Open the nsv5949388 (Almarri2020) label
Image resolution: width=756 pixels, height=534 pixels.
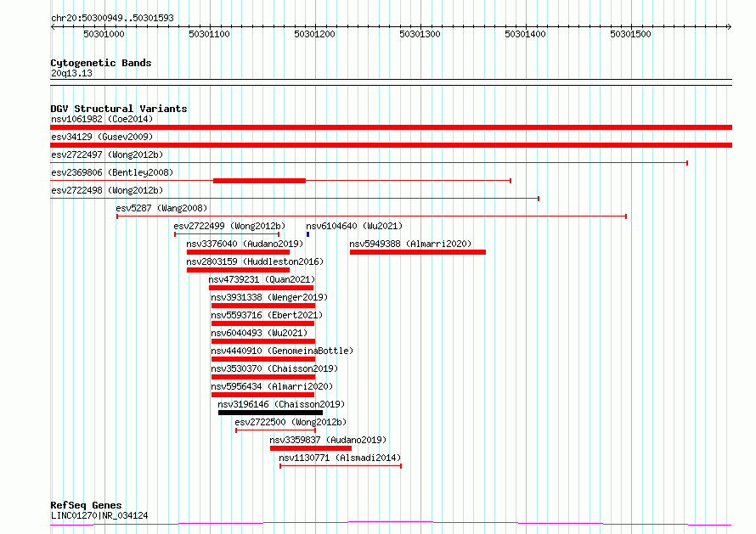tap(411, 244)
